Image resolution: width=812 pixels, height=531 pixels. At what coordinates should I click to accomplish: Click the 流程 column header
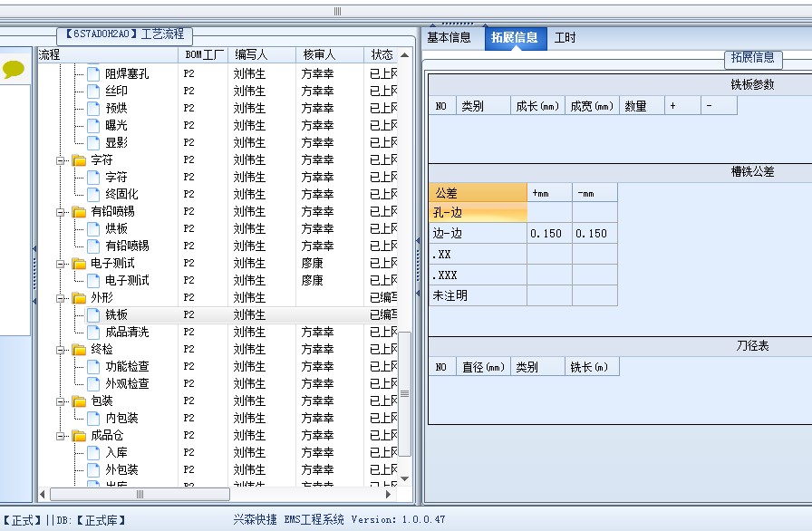pos(108,55)
